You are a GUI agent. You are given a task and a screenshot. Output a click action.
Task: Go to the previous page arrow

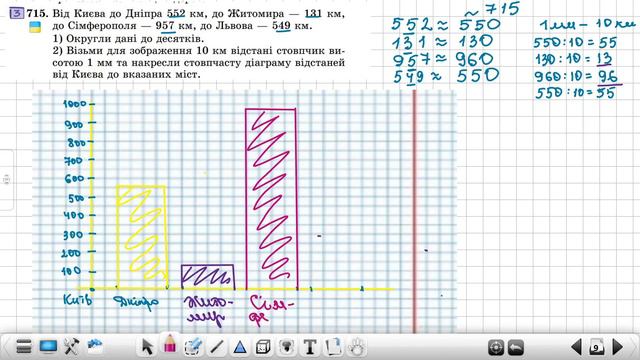(x=576, y=347)
